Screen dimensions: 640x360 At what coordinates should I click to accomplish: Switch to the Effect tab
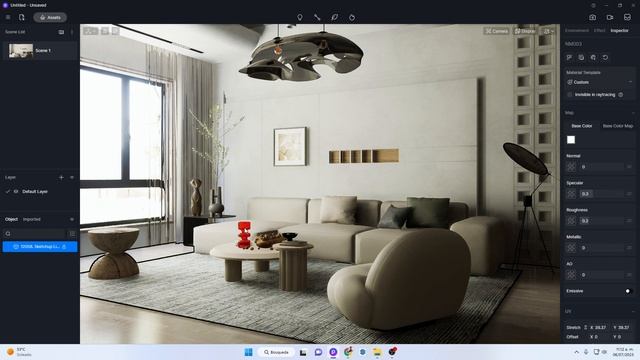(599, 31)
